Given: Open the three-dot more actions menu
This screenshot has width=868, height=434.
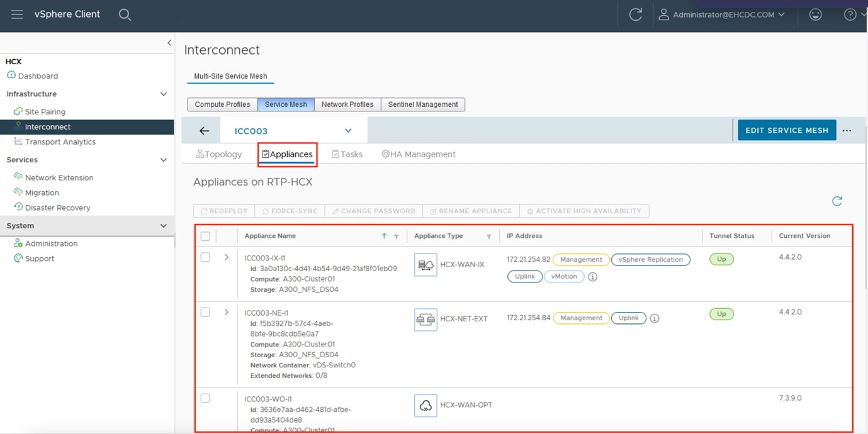Looking at the screenshot, I should [847, 131].
